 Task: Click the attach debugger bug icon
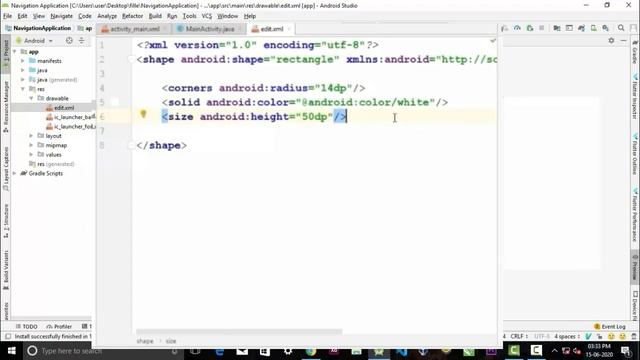pos(530,28)
